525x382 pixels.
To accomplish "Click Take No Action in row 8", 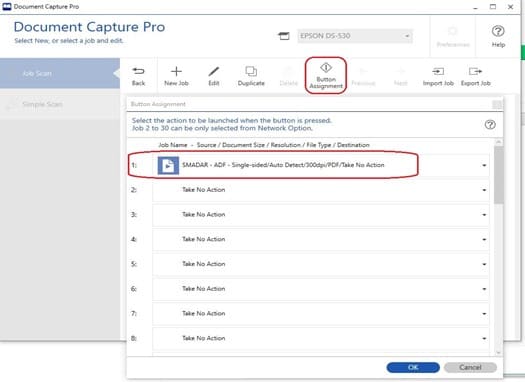I will click(x=204, y=338).
